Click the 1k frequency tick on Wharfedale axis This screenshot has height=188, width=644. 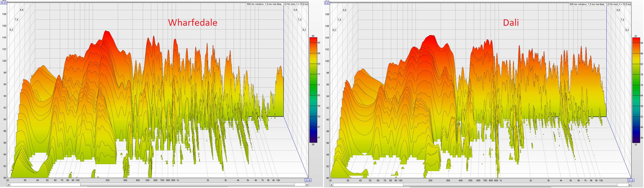[178, 180]
